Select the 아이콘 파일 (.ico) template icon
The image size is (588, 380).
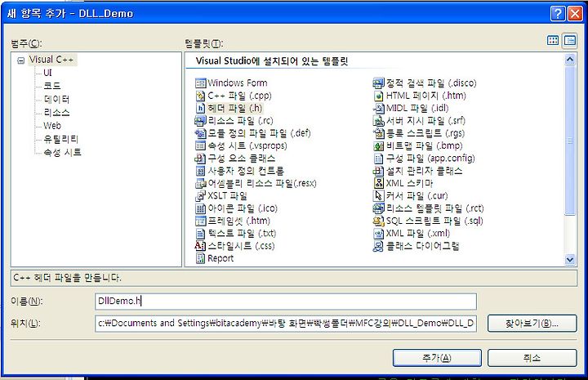201,208
